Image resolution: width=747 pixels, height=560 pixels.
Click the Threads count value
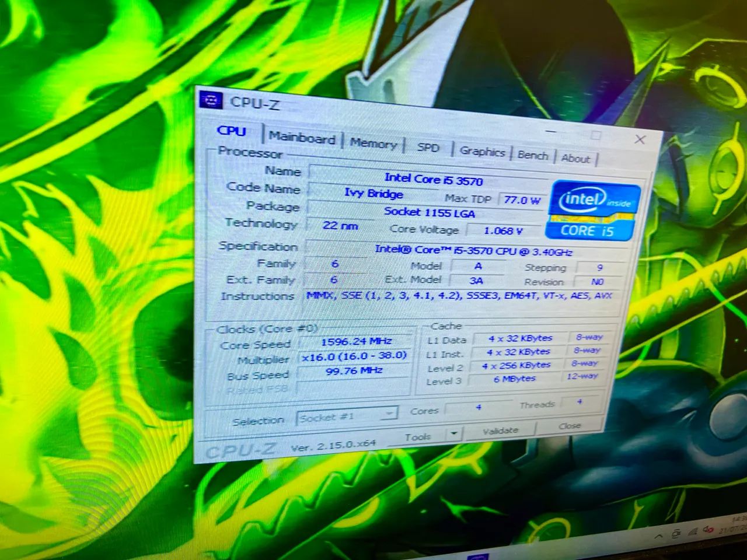(579, 401)
